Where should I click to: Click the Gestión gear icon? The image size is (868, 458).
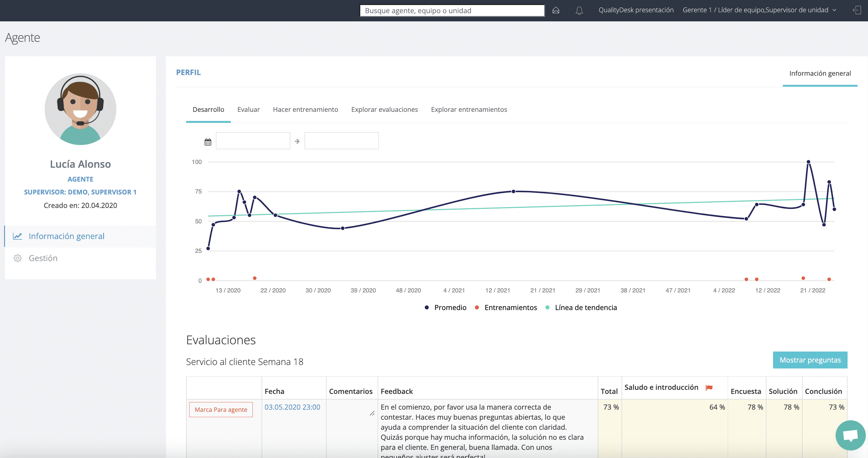(x=18, y=258)
